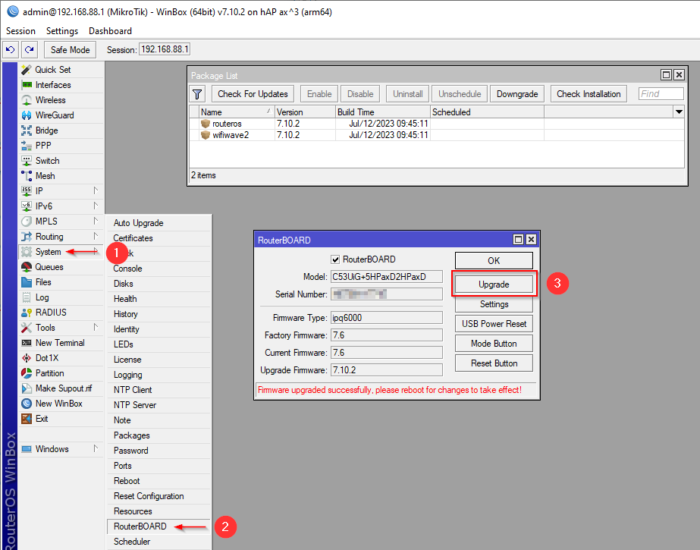
Task: Click the Bridge icon in sidebar
Action: tap(27, 130)
